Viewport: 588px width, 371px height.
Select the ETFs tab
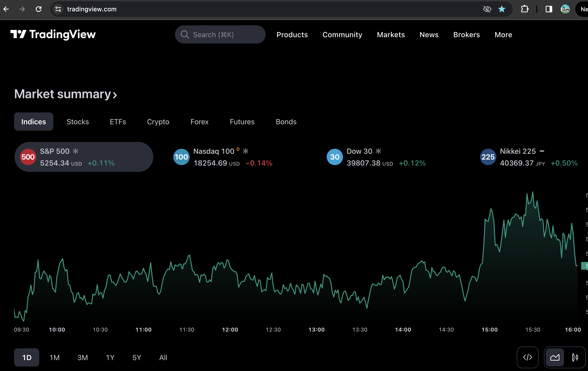coord(118,122)
